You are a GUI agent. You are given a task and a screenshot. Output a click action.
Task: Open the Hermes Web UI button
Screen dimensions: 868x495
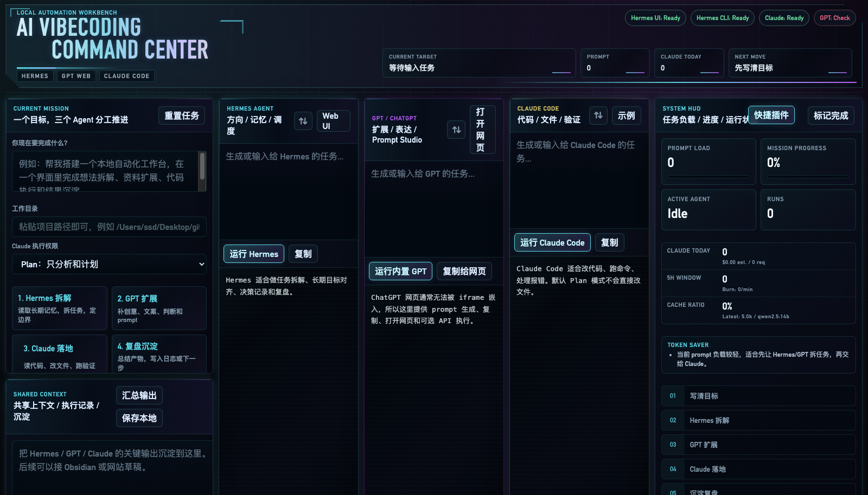(333, 121)
